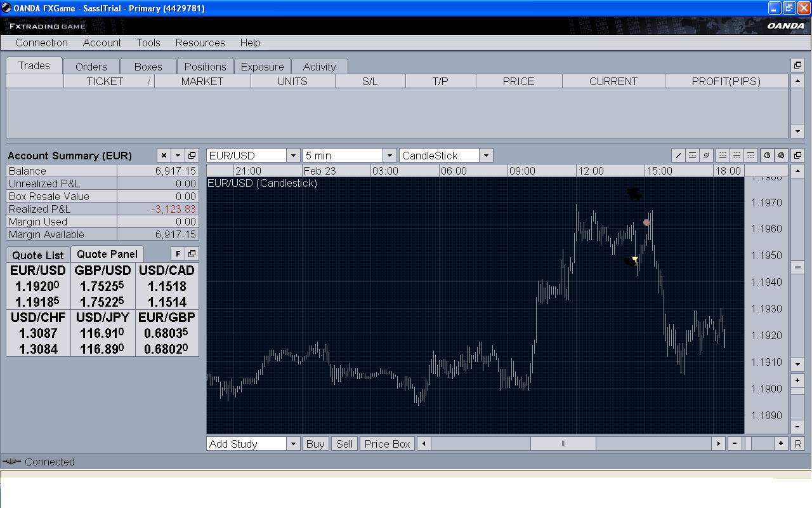Sort trades by the TICKET column header
Viewport: 812px width, 508px height.
tap(108, 81)
